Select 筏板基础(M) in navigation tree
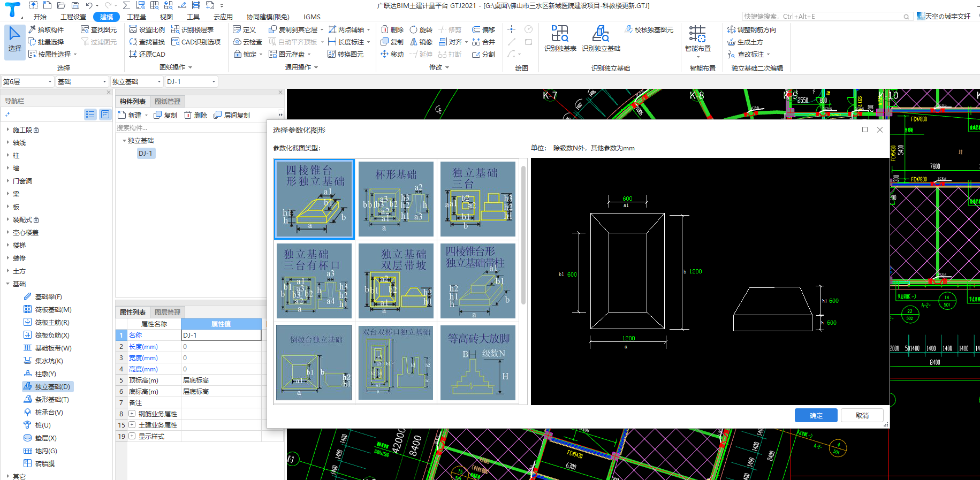Screen dimensions: 980x480 tap(48, 309)
